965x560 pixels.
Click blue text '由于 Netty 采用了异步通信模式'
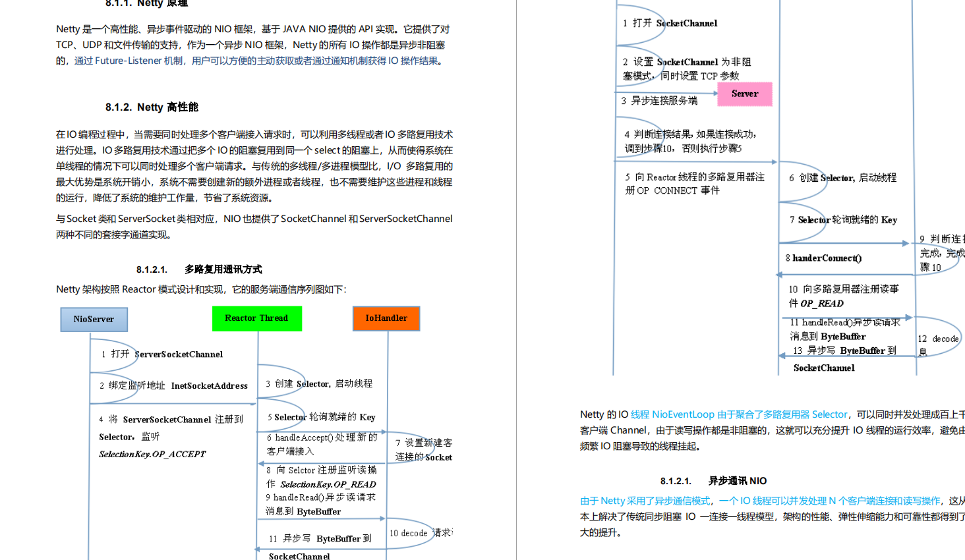pyautogui.click(x=645, y=501)
